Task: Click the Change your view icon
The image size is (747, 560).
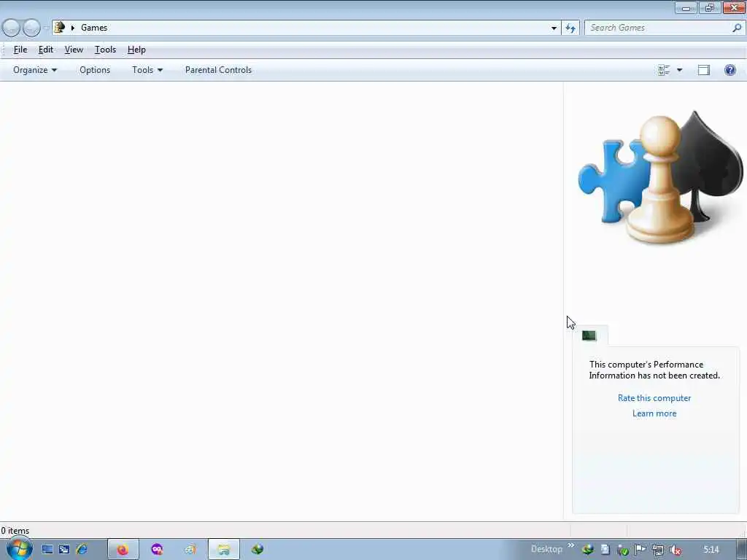Action: pyautogui.click(x=664, y=70)
